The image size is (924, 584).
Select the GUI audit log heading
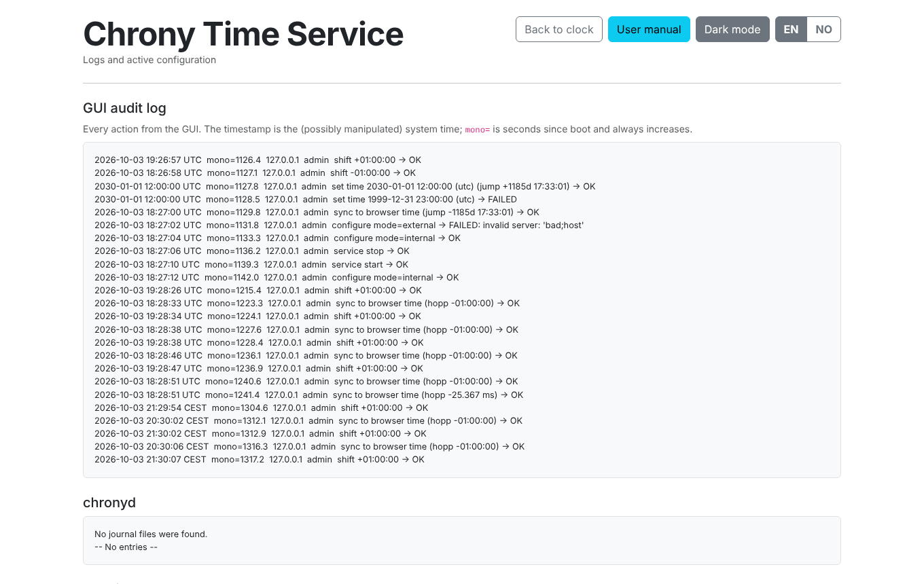click(x=124, y=108)
